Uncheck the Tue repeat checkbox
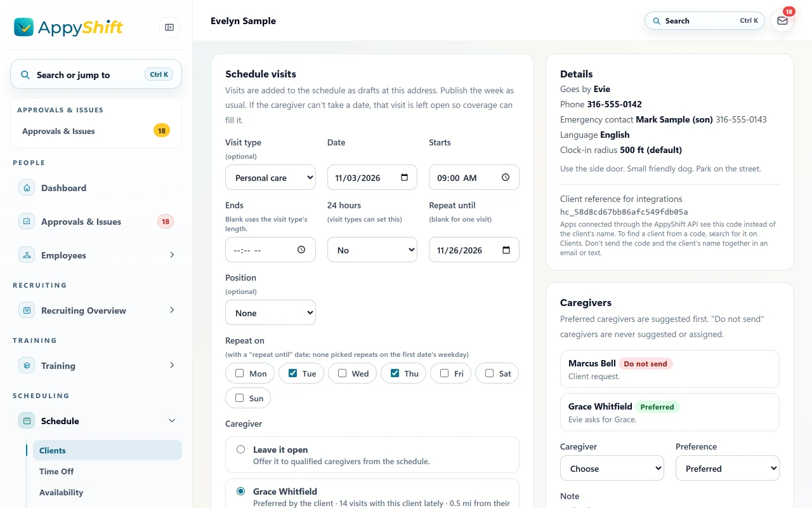 coord(292,373)
